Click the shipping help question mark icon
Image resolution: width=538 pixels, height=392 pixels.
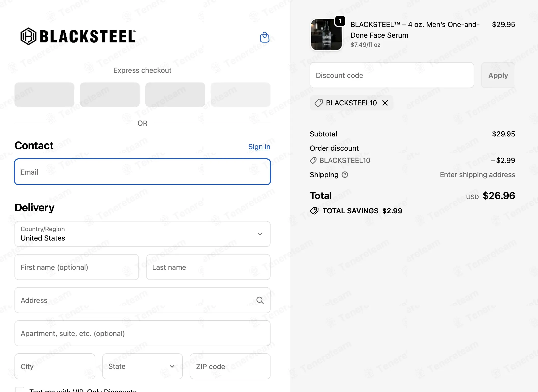coord(345,175)
